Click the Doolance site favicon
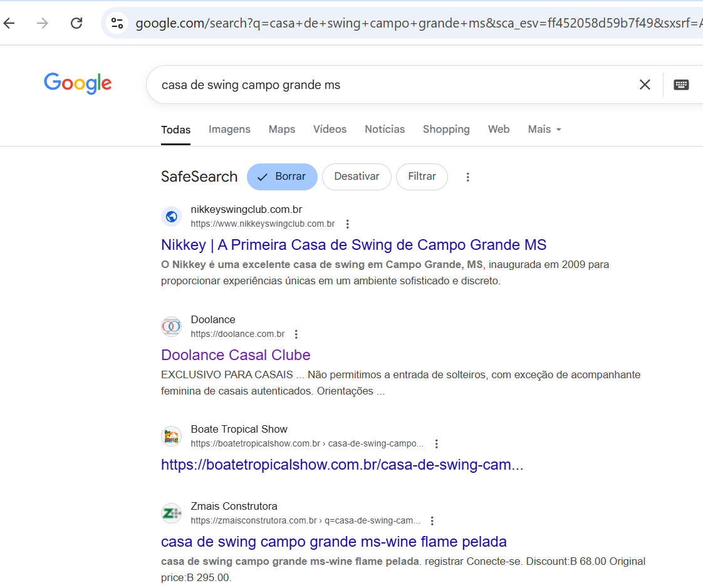Viewport: 703px width, 588px height. click(x=171, y=326)
